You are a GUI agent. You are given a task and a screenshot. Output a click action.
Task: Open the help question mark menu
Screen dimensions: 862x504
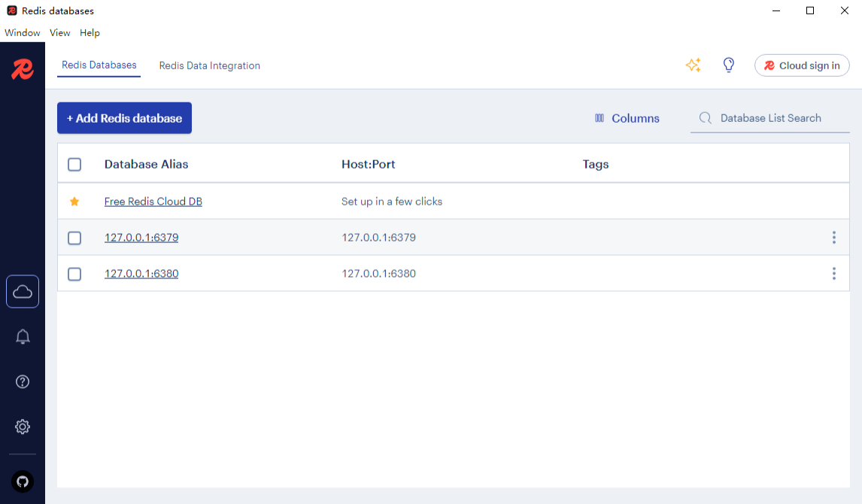[x=23, y=382]
